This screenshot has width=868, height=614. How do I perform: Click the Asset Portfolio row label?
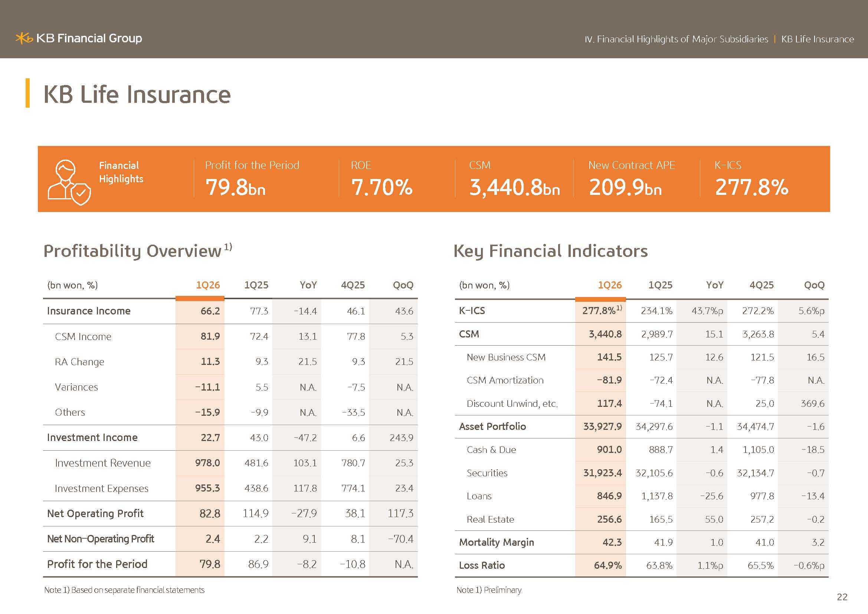pos(492,427)
